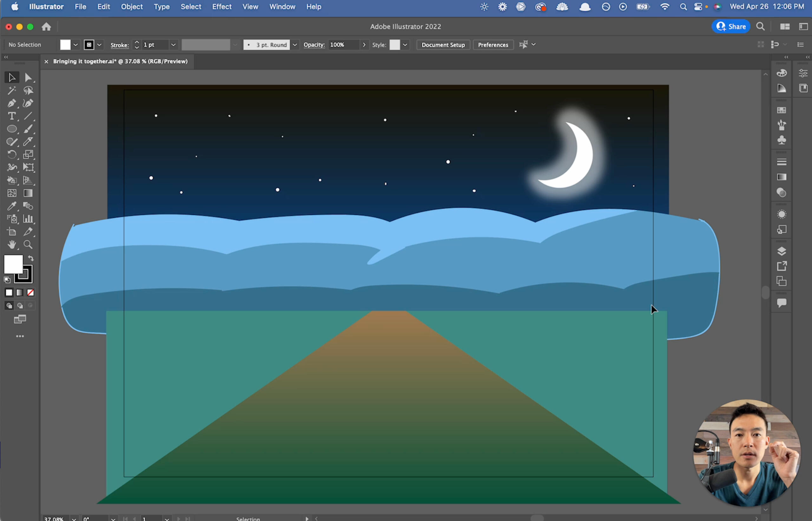Image resolution: width=812 pixels, height=521 pixels.
Task: Click the white Fill color swatch
Action: pyautogui.click(x=13, y=264)
